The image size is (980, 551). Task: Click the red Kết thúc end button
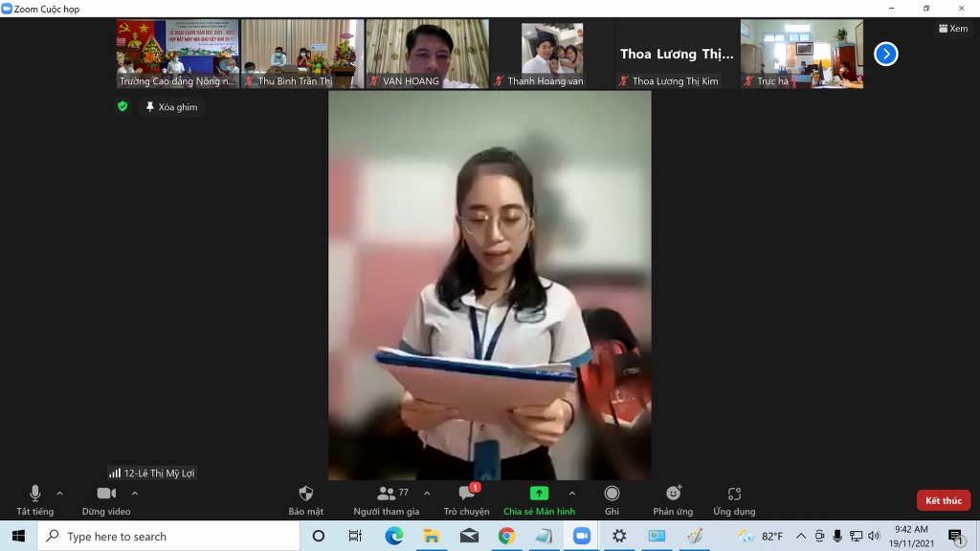(943, 500)
